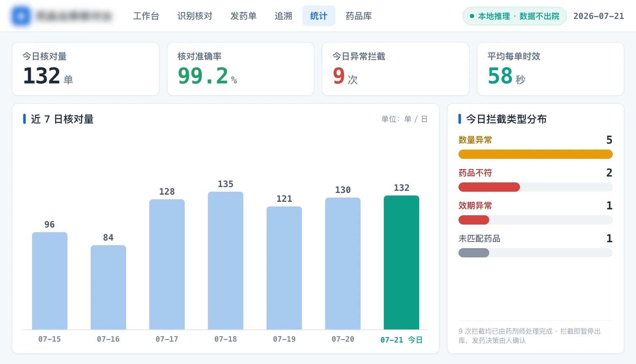Select the 核对准确率 99.2% card
Screen dimensions: 636x364
tap(240, 69)
